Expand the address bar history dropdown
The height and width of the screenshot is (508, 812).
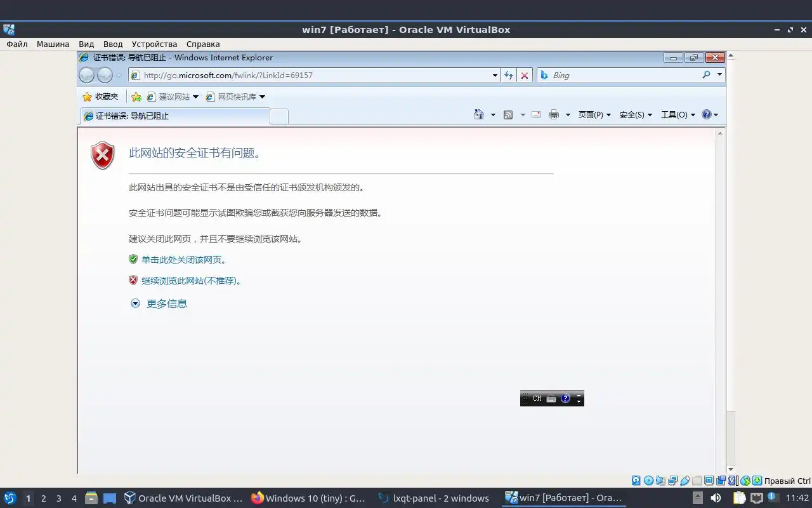tap(495, 75)
